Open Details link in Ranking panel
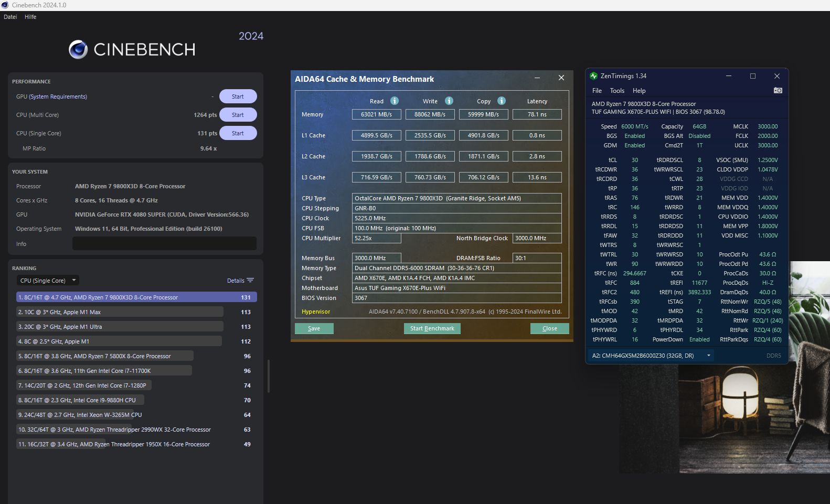Viewport: 830px width, 504px height. click(x=236, y=281)
